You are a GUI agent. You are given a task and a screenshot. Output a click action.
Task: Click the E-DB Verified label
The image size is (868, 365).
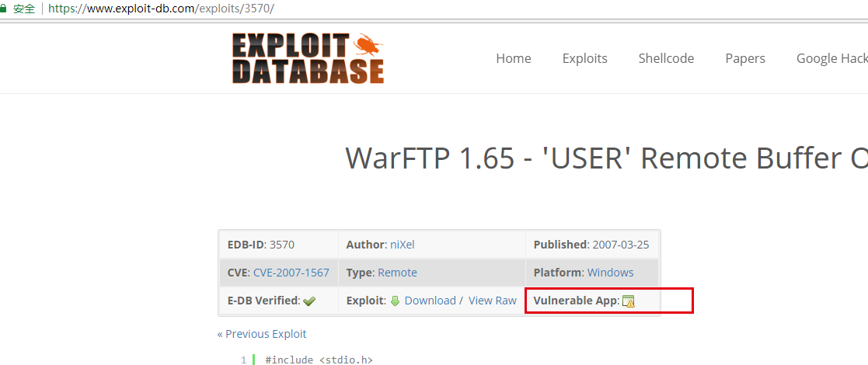coord(264,301)
